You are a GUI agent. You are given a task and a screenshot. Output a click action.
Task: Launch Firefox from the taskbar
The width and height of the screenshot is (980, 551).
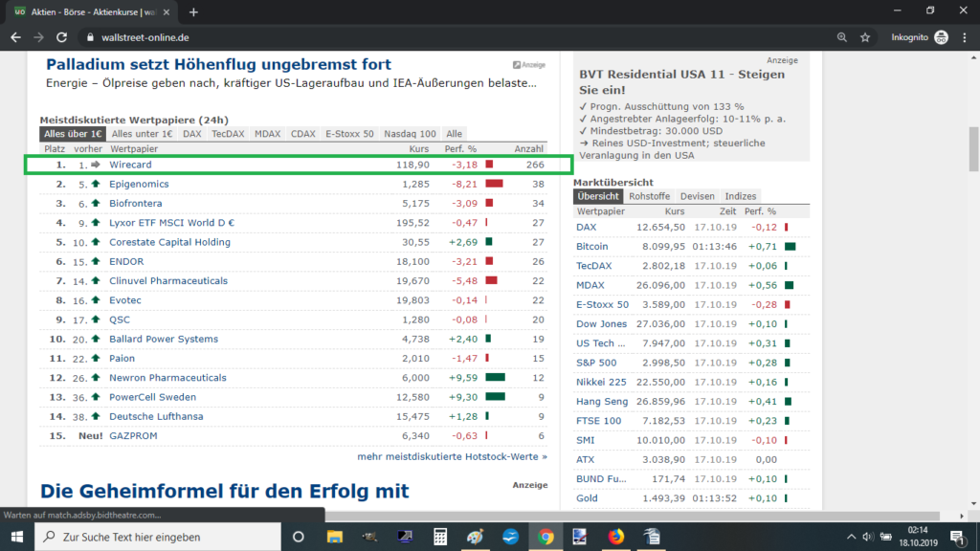coord(615,537)
